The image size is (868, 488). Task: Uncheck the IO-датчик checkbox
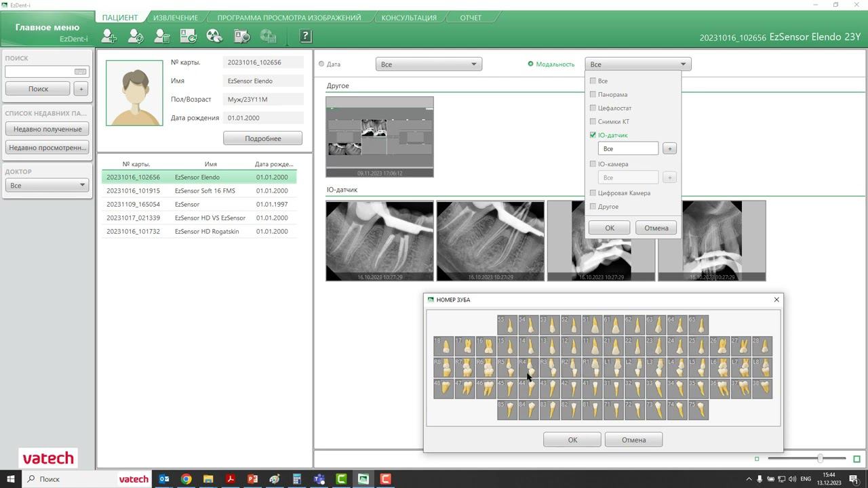click(x=593, y=135)
